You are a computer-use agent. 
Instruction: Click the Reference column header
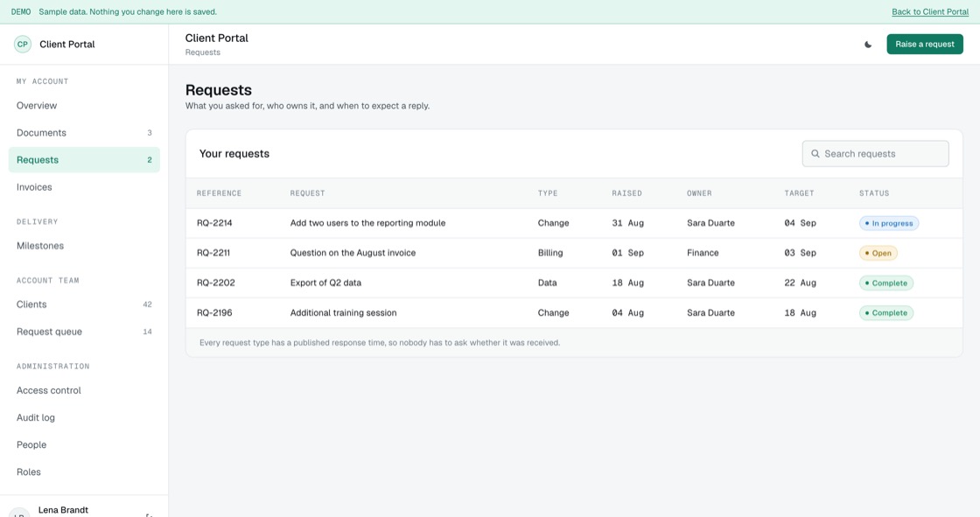point(219,193)
